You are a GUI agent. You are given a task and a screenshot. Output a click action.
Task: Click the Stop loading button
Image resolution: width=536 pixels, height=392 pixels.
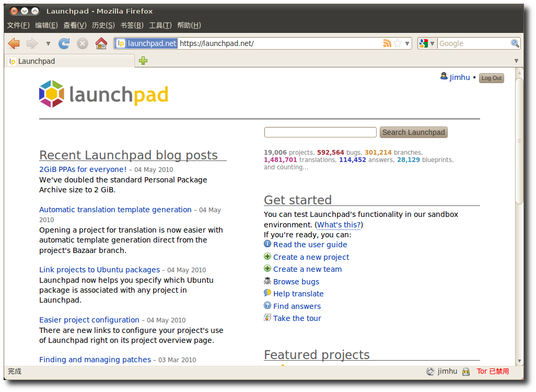pos(83,43)
